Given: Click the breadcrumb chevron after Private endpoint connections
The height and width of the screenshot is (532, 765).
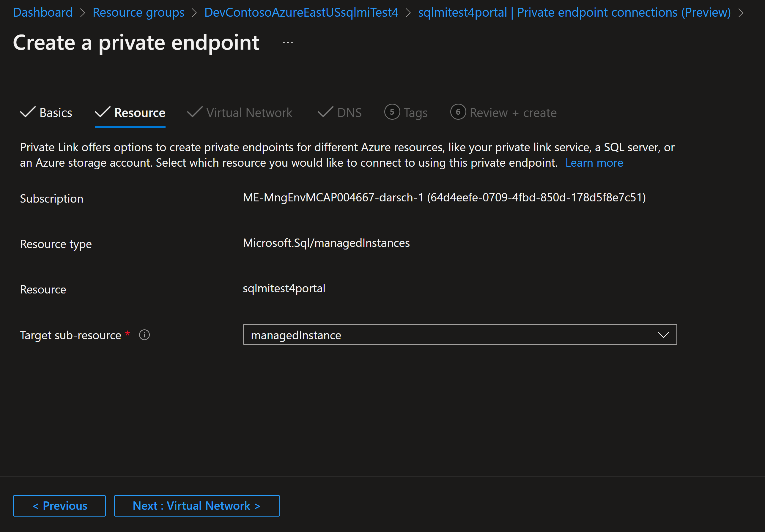Looking at the screenshot, I should click(741, 13).
